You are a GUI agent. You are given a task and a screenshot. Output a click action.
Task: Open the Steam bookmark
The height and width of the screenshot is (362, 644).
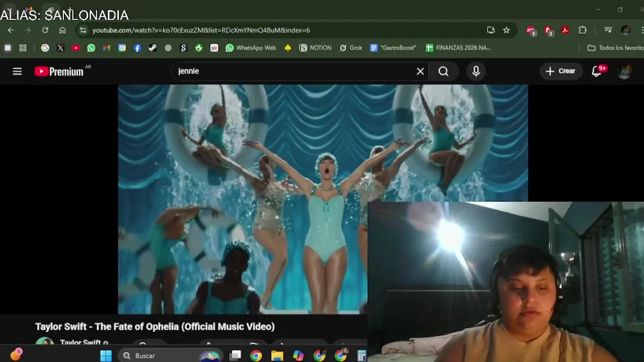(x=152, y=48)
